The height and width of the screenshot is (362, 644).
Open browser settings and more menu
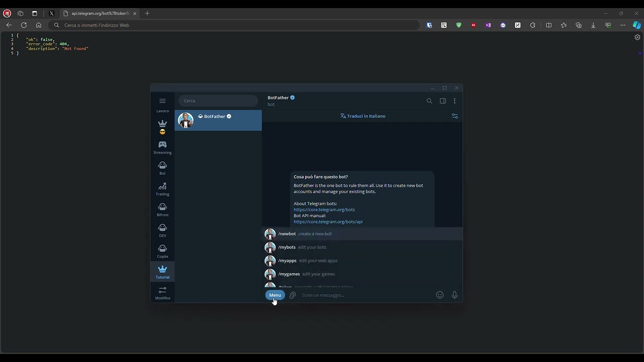pos(623,25)
